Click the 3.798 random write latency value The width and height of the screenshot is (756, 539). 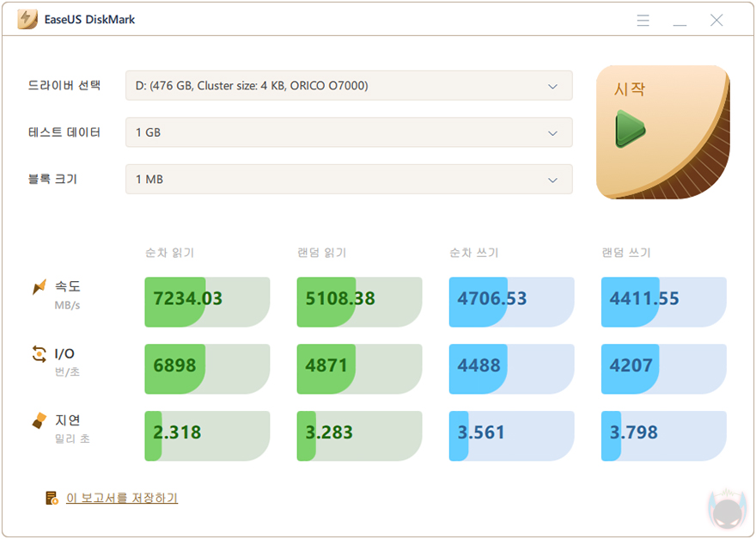click(x=633, y=432)
